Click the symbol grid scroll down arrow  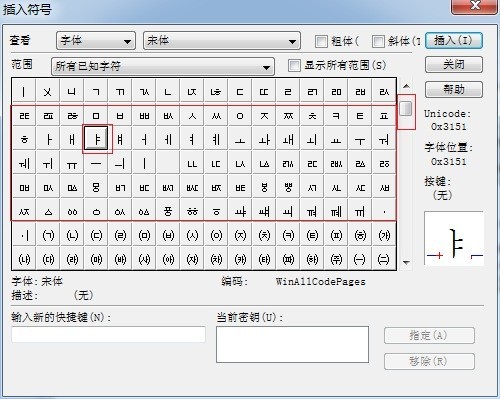pyautogui.click(x=406, y=263)
